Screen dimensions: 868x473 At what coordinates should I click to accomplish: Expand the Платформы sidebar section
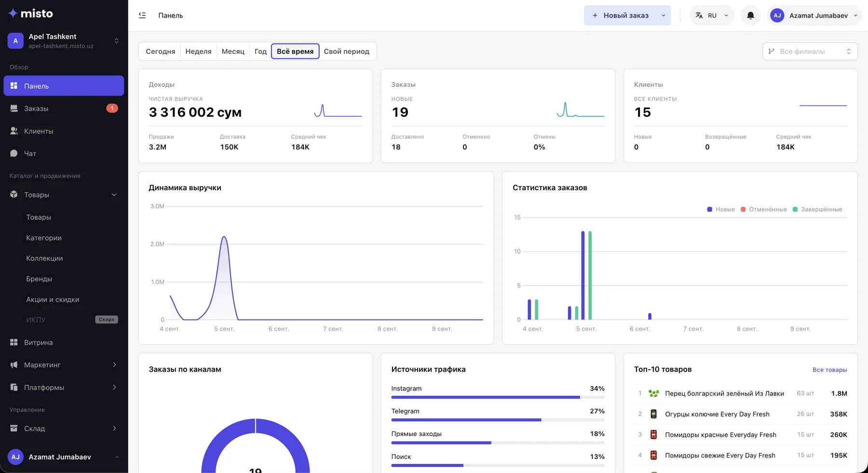(x=114, y=387)
